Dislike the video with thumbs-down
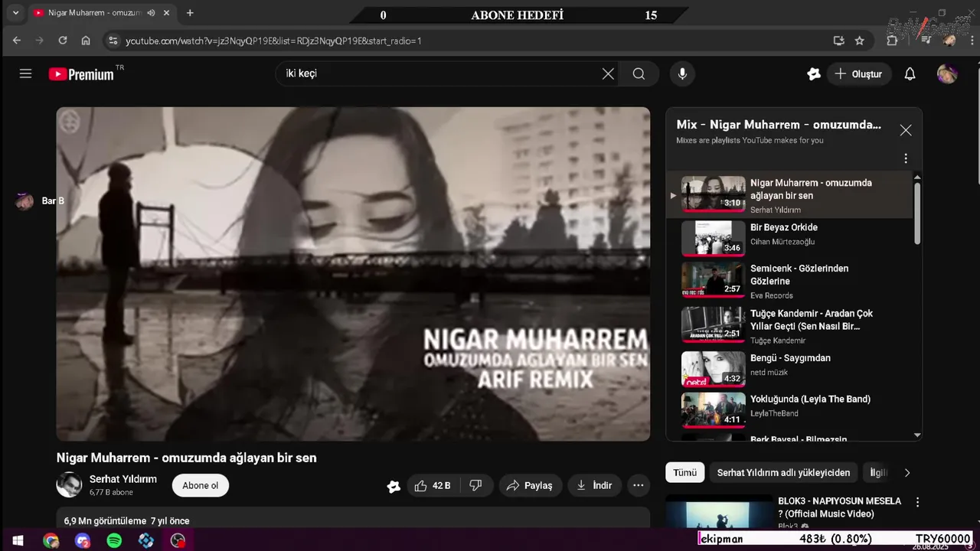Viewport: 980px width, 551px height. pos(475,485)
